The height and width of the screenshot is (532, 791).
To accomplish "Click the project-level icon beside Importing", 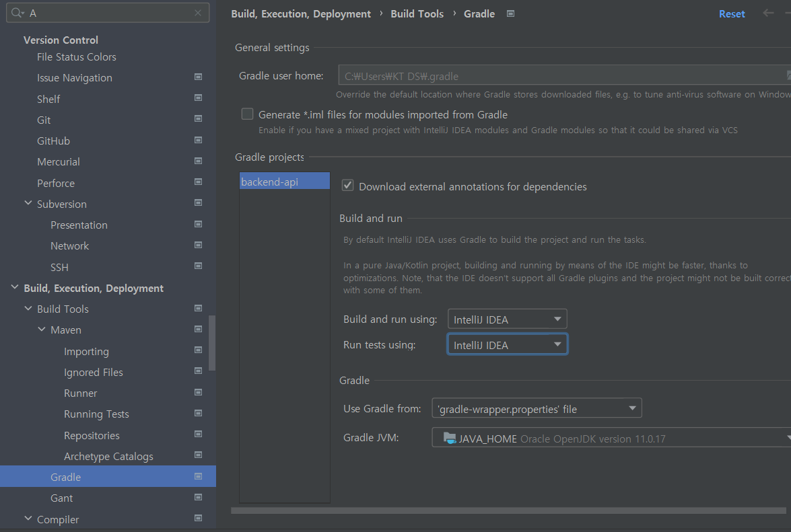I will 198,350.
